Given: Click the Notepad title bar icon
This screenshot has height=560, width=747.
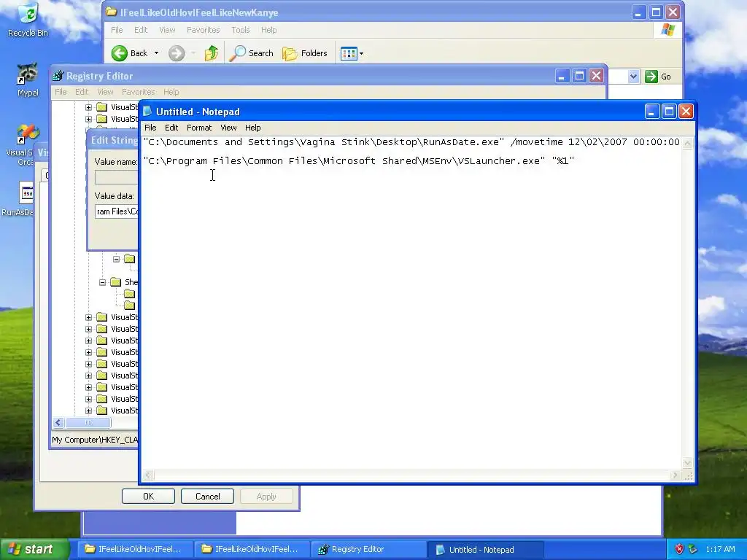Looking at the screenshot, I should (x=147, y=112).
